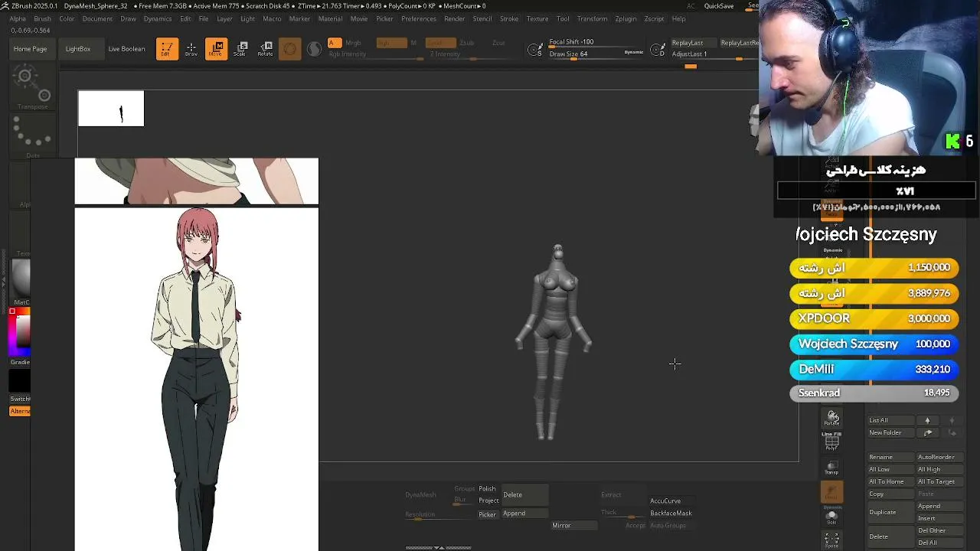980x551 pixels.
Task: Open the Help menu
Action: point(679,18)
